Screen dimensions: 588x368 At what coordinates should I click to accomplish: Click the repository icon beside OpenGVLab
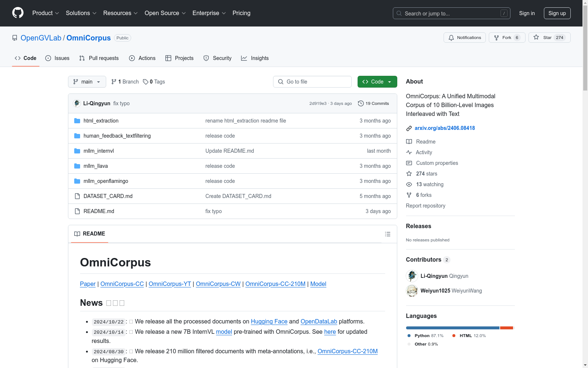tap(15, 38)
